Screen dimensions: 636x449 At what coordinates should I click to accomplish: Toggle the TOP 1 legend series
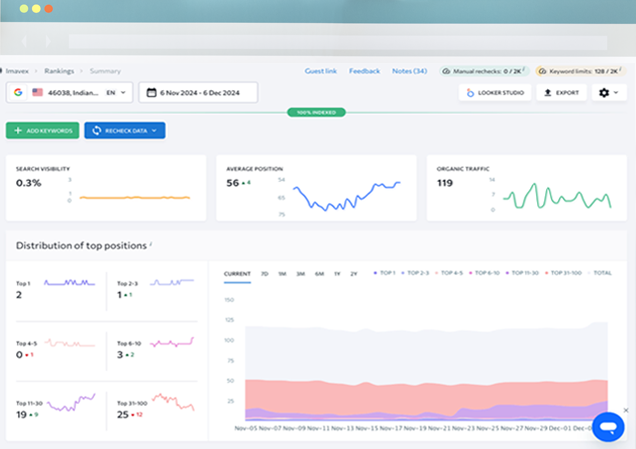pyautogui.click(x=385, y=273)
